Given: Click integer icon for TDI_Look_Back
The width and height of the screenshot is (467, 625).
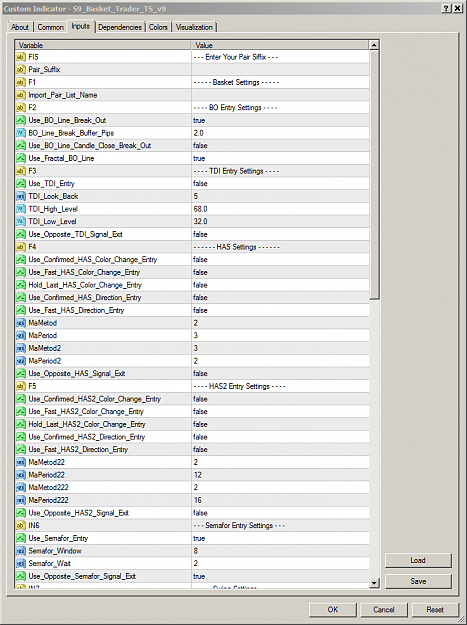Looking at the screenshot, I should [x=21, y=196].
